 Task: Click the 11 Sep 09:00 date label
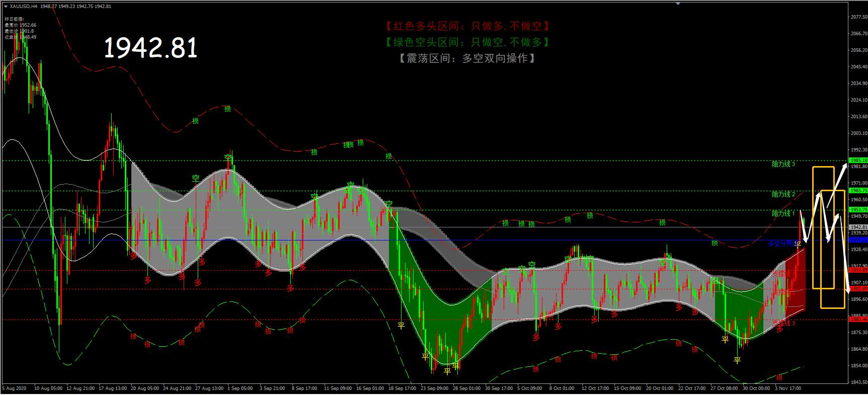[338, 388]
